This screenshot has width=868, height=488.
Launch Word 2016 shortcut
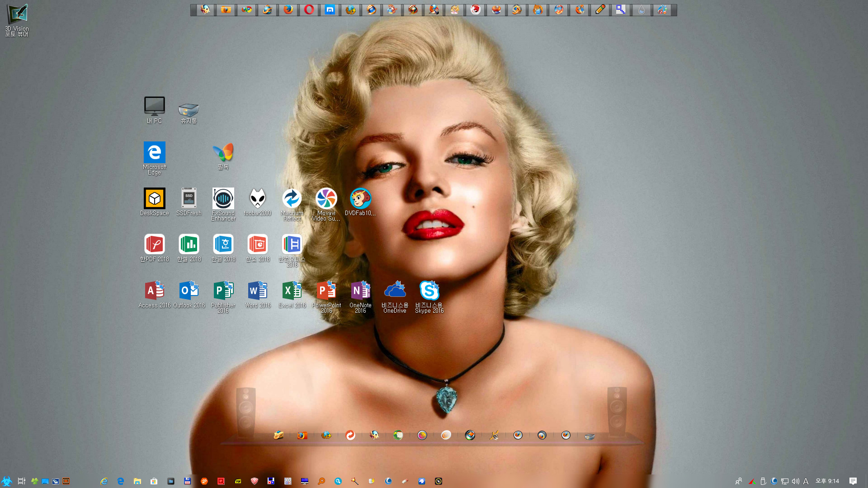pyautogui.click(x=258, y=294)
